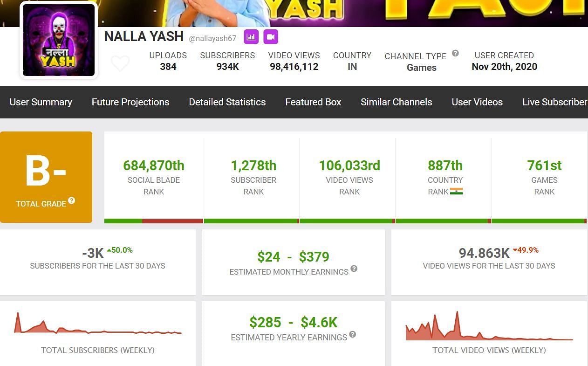Open the NALLA YASH channel avatar
Image resolution: width=588 pixels, height=366 pixels.
(59, 41)
